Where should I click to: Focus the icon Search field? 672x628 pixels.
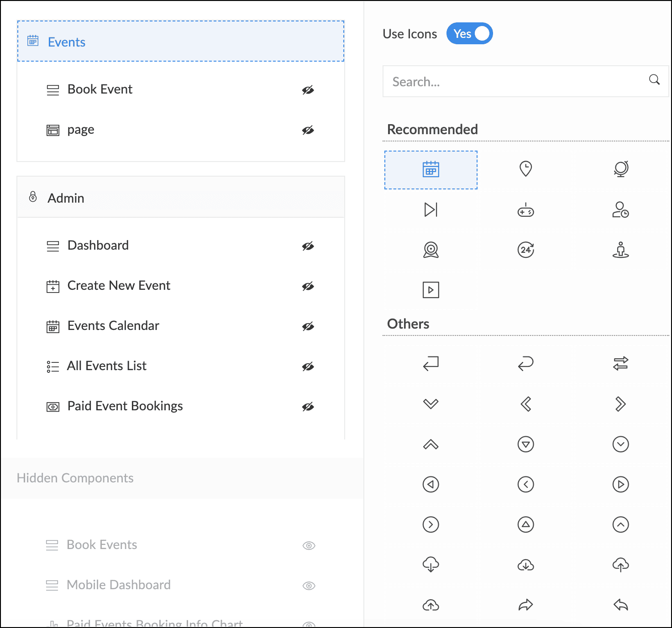(x=516, y=82)
